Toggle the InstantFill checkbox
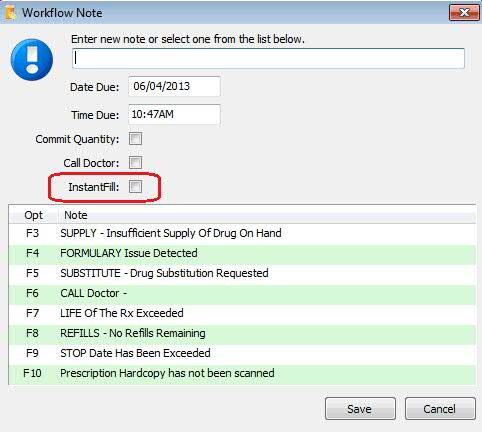Screen dimensions: 482x432 pos(135,187)
